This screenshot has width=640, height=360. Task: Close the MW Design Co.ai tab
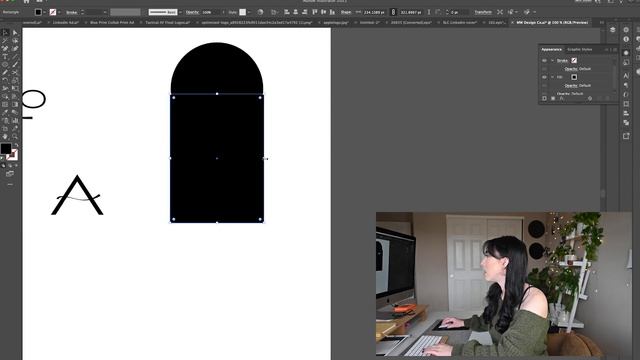[513, 22]
